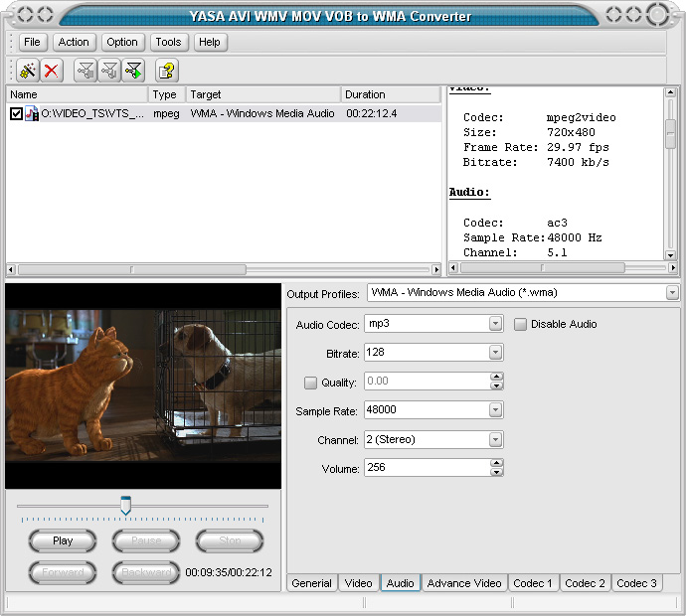Open the Audio Codec dropdown
This screenshot has width=686, height=616.
[495, 324]
